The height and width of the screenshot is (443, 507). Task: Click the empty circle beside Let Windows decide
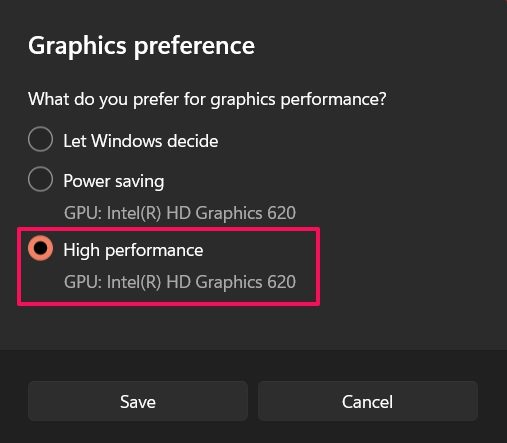tap(40, 139)
